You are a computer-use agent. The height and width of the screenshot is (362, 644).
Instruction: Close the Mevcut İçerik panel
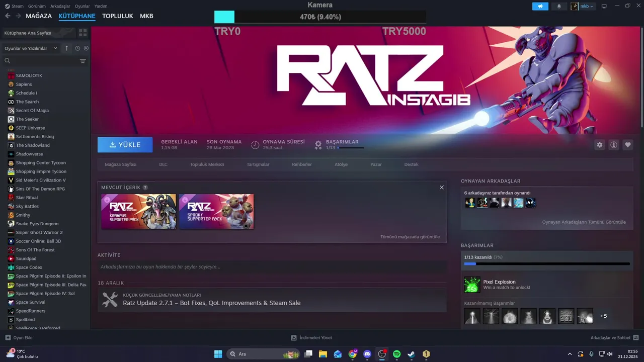click(x=442, y=188)
